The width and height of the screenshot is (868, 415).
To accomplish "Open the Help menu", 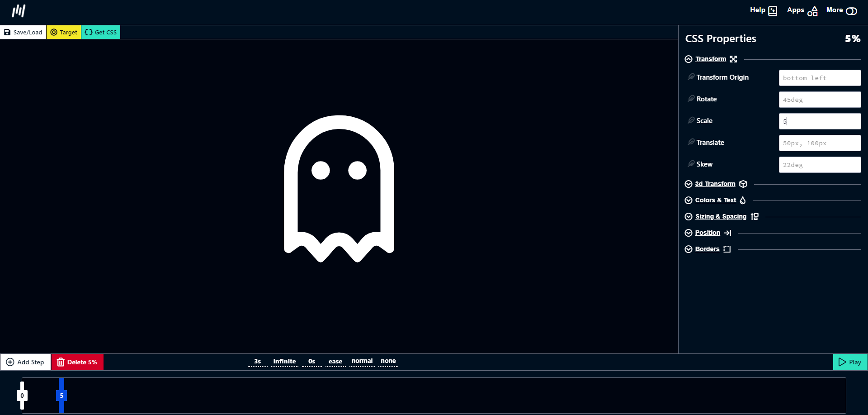I will coord(763,10).
